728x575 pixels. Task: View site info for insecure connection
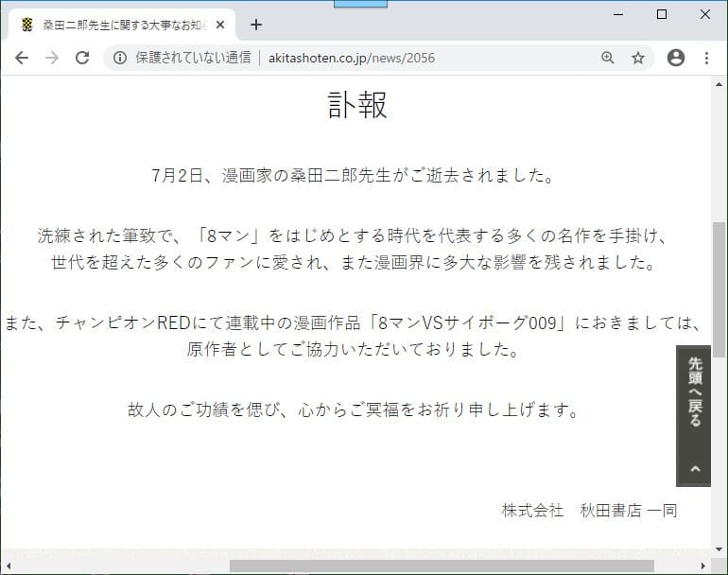pyautogui.click(x=120, y=58)
